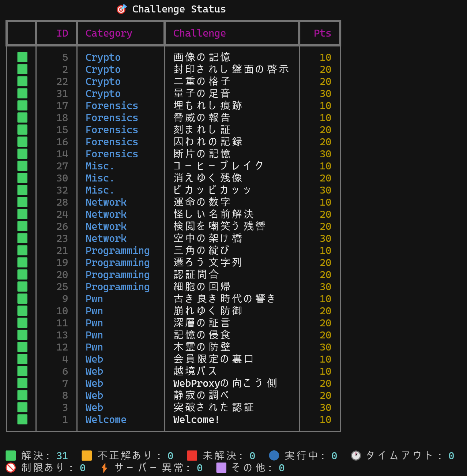Click the points value for 細胞の回帰

325,286
